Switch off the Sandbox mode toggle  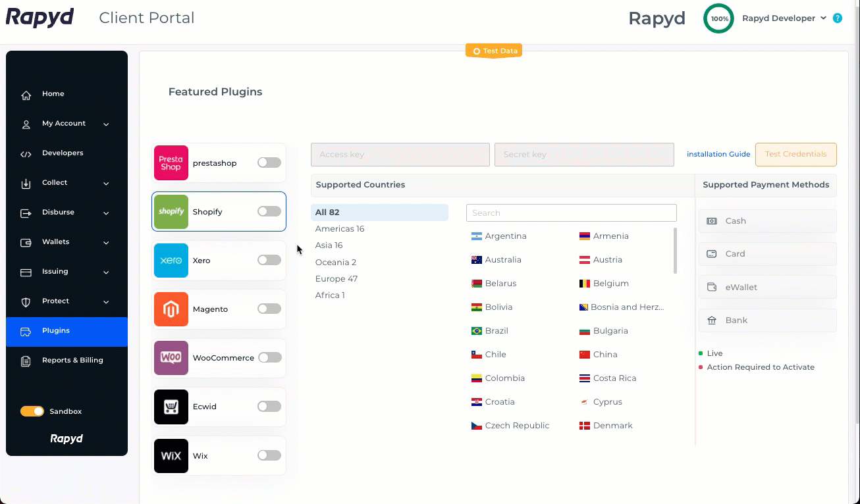pyautogui.click(x=32, y=411)
